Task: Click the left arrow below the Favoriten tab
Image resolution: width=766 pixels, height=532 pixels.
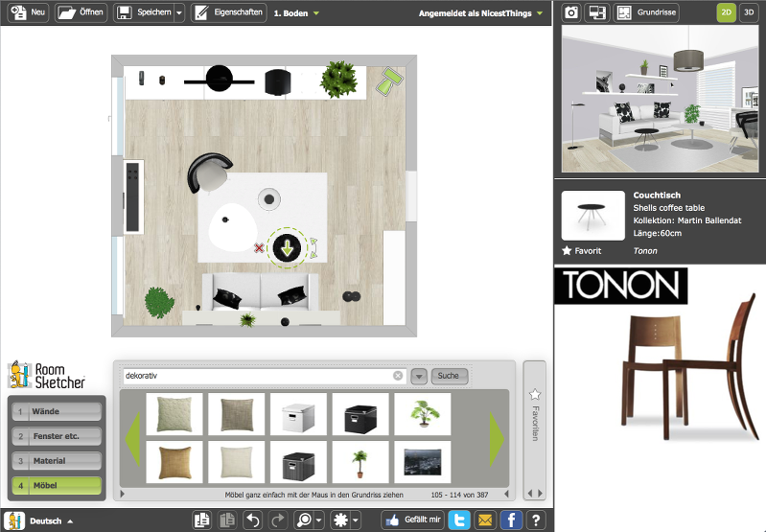Action: pos(530,494)
